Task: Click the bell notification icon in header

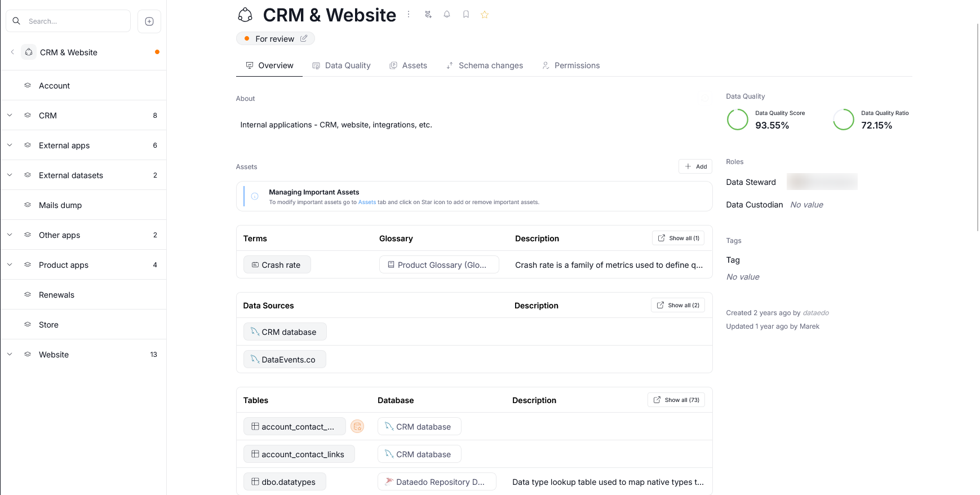Action: [447, 15]
